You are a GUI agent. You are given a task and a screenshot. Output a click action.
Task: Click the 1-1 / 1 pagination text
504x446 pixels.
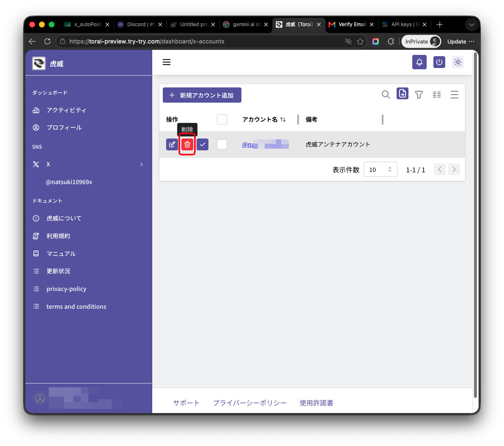pos(415,170)
